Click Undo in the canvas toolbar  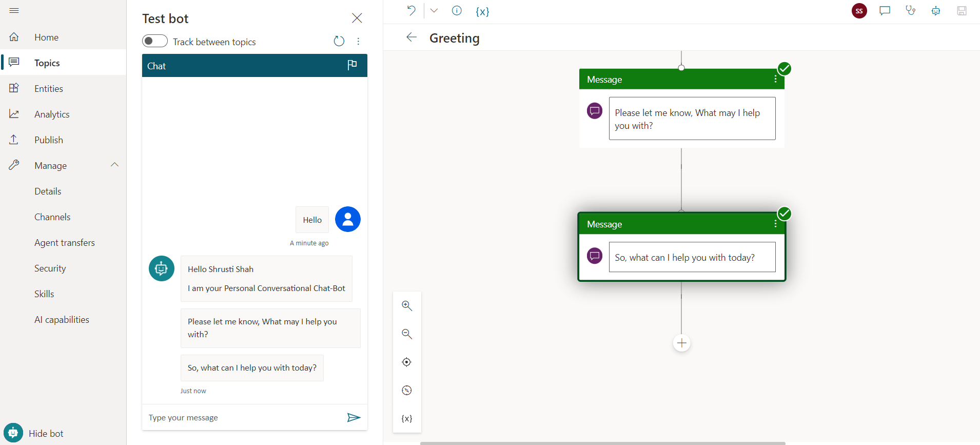[411, 10]
